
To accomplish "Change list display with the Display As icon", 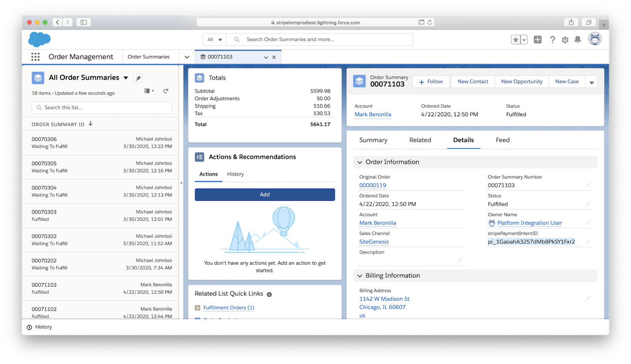I will pyautogui.click(x=147, y=91).
